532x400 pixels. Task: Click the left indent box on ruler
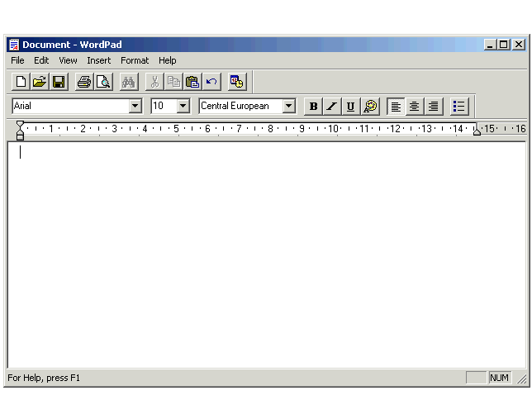tap(20, 137)
